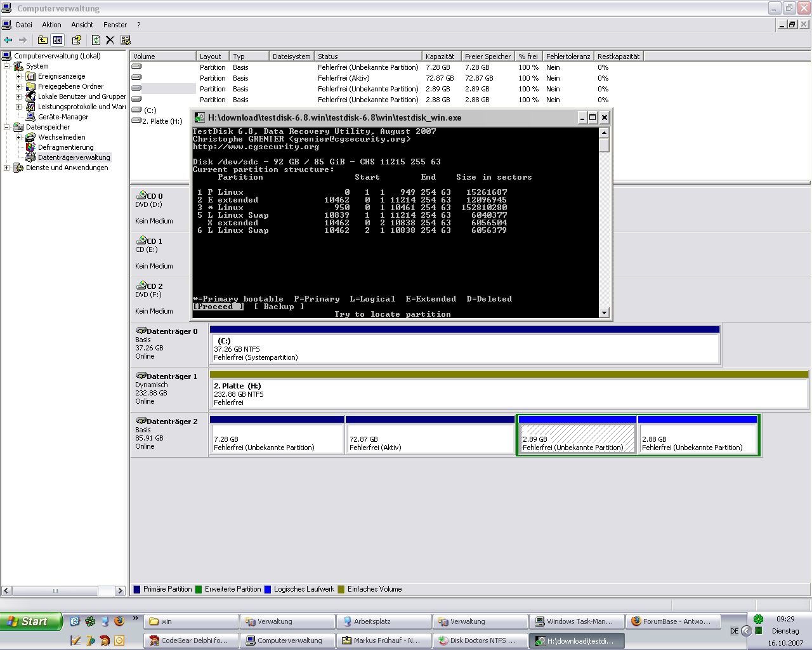Click the TestDisk console scrollbar down arrow
This screenshot has width=812, height=650.
coord(604,312)
